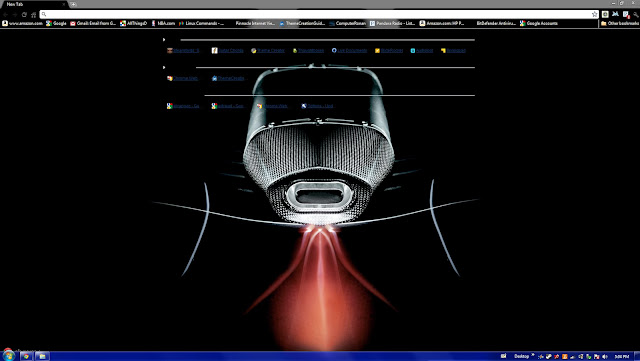Collapse the first new tab section arrow

164,40
